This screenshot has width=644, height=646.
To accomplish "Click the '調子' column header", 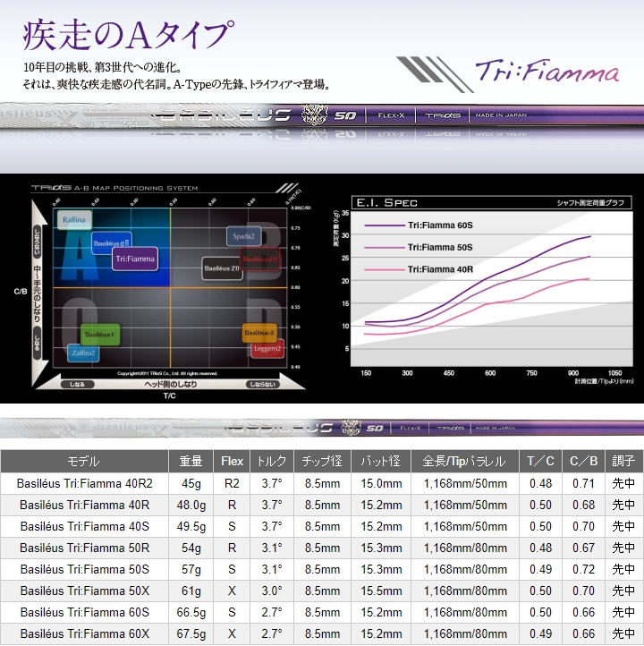I will pyautogui.click(x=623, y=461).
